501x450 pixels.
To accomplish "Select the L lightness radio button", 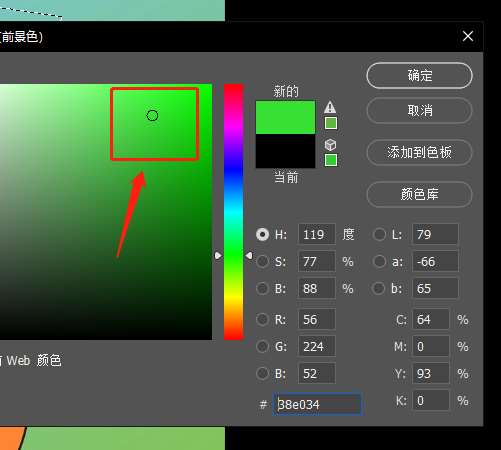I will [379, 234].
